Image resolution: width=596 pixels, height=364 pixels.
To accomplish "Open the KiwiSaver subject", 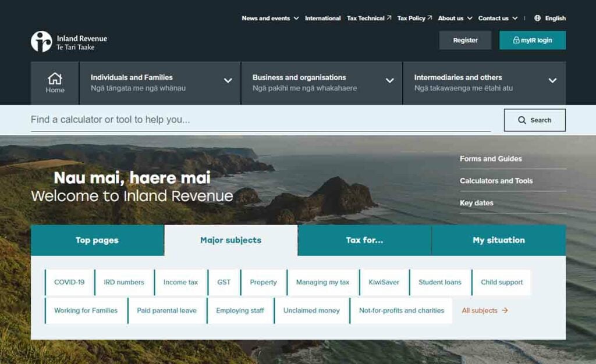I will (384, 283).
